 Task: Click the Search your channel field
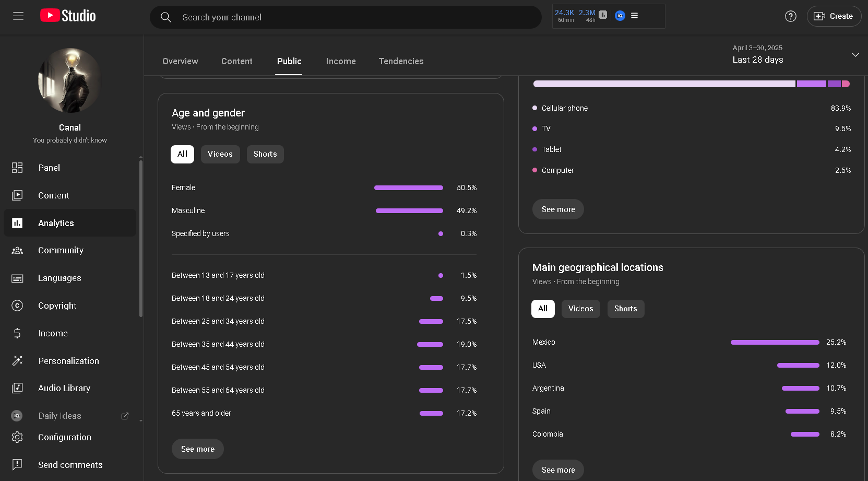[346, 17]
